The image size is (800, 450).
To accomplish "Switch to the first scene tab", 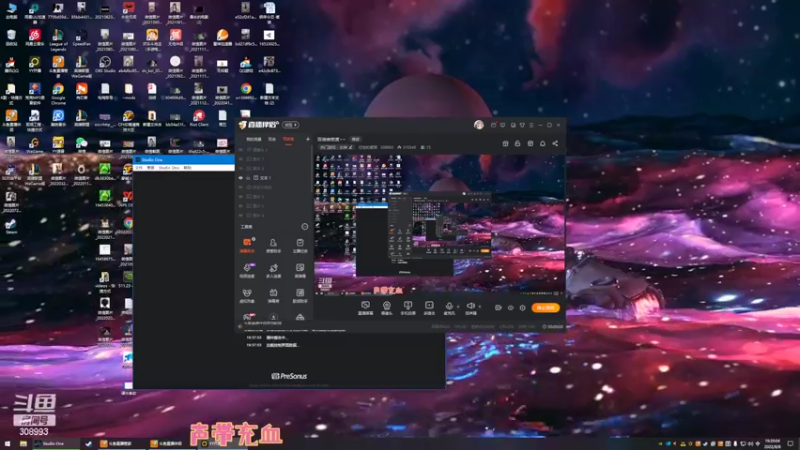I will [x=254, y=139].
